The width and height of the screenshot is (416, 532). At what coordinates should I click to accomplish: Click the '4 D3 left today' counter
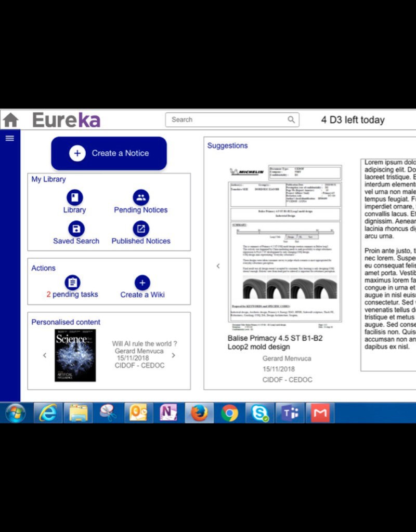pyautogui.click(x=353, y=119)
